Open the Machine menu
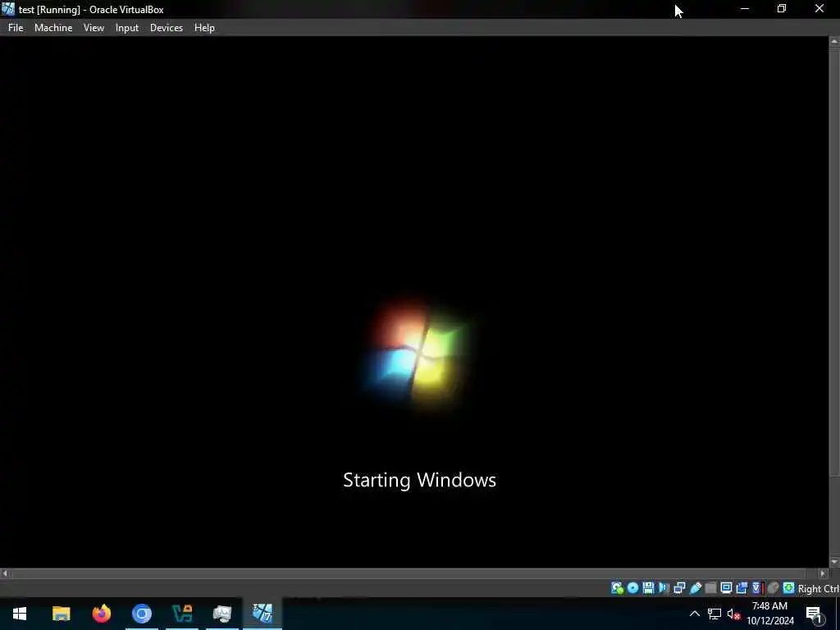 coord(53,28)
